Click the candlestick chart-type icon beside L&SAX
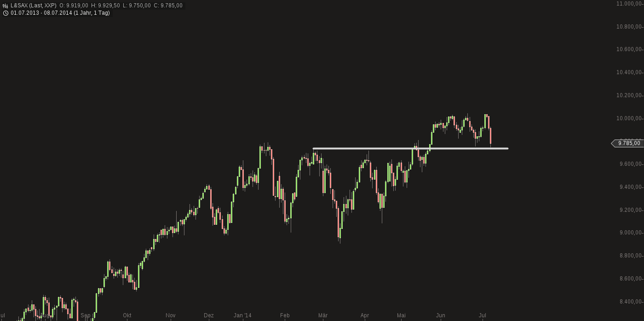Screen dimensions: 644x321 tap(5, 6)
